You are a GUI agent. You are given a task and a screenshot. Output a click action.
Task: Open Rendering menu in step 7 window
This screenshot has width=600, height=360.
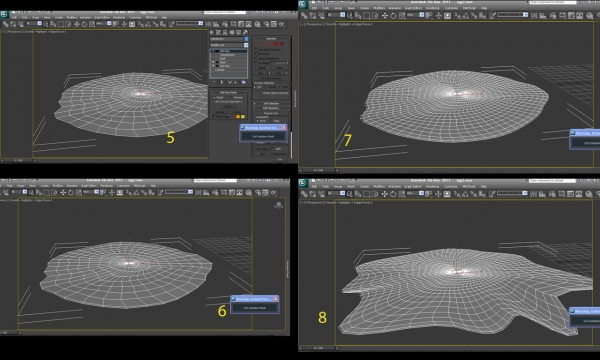tap(432, 8)
